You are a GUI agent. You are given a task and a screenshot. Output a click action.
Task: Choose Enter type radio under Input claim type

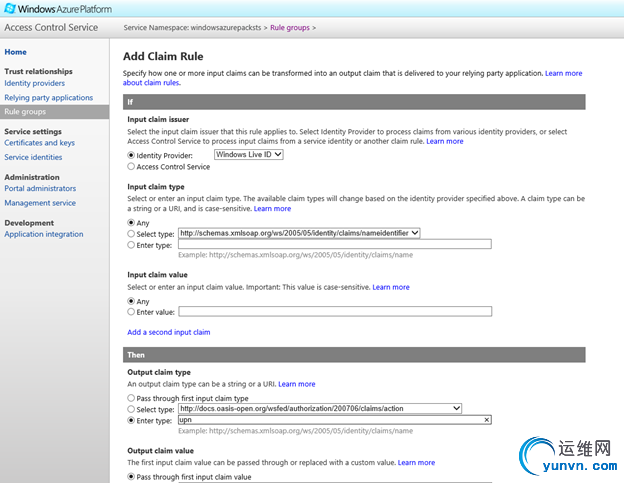131,245
